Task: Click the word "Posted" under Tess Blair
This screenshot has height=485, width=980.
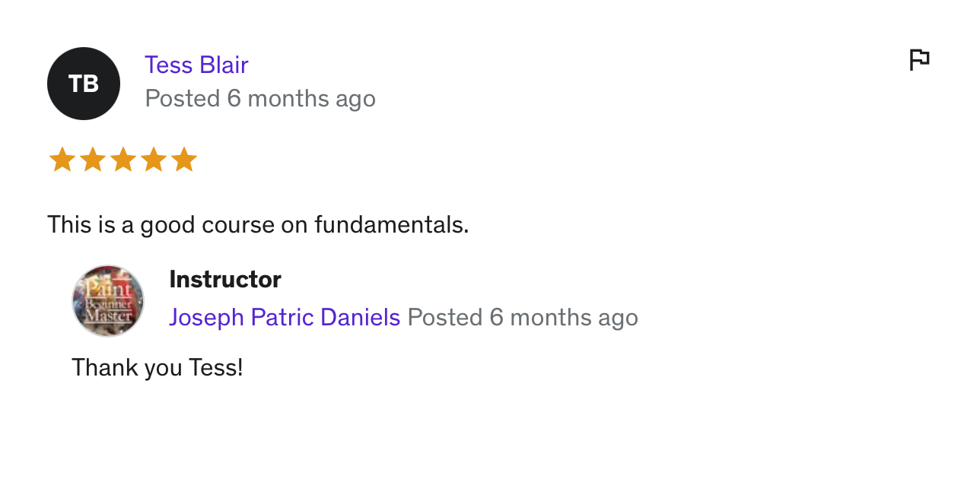Action: pos(183,99)
